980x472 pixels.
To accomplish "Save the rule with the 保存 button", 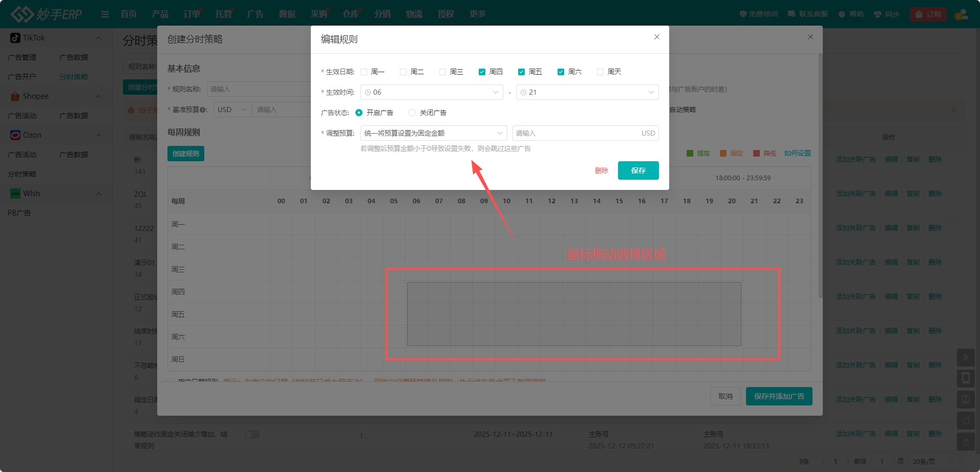I will coord(638,170).
